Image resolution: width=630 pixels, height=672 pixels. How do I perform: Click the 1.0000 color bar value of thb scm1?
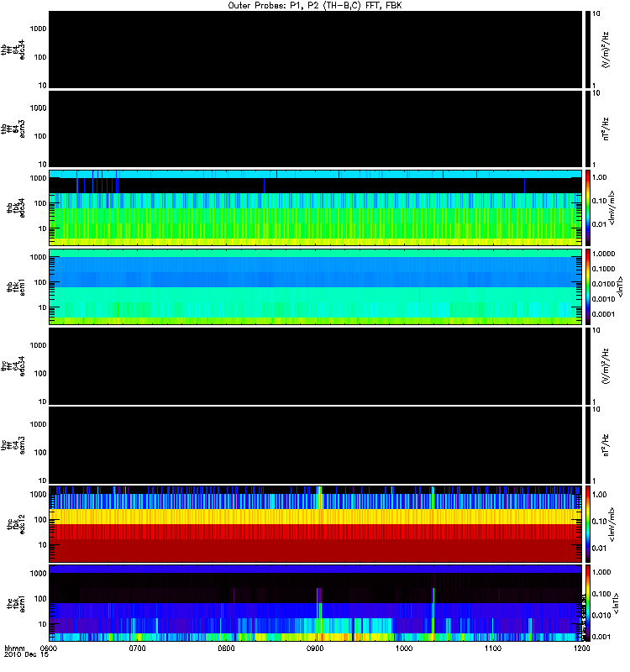pyautogui.click(x=603, y=254)
